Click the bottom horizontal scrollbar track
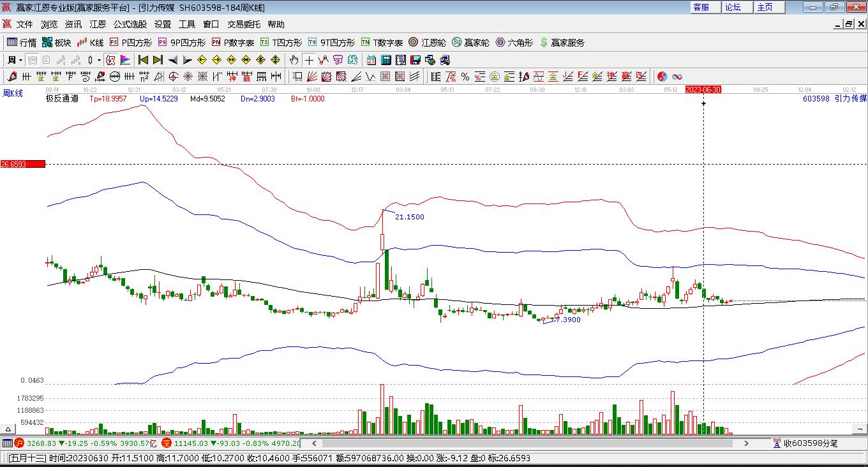868x467 pixels. pyautogui.click(x=523, y=443)
